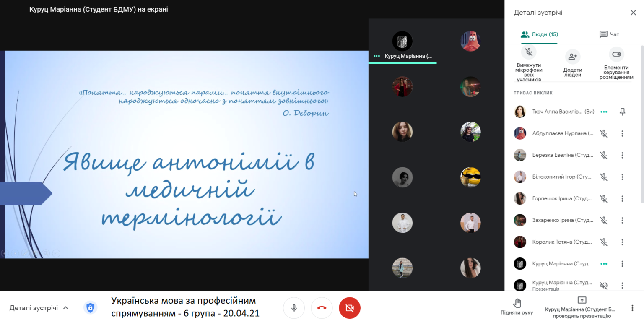Open more options for Білокопитий Ігор
644x325 pixels.
pyautogui.click(x=622, y=177)
